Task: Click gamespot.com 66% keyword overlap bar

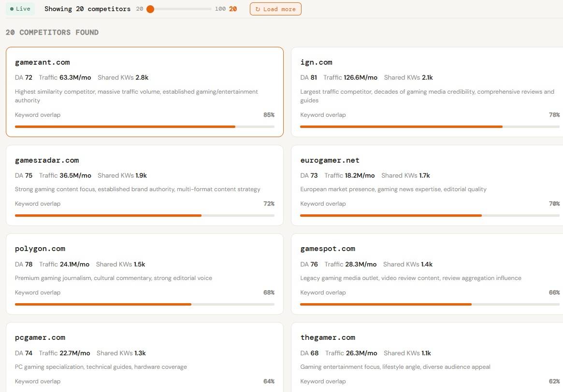Action: click(x=430, y=304)
